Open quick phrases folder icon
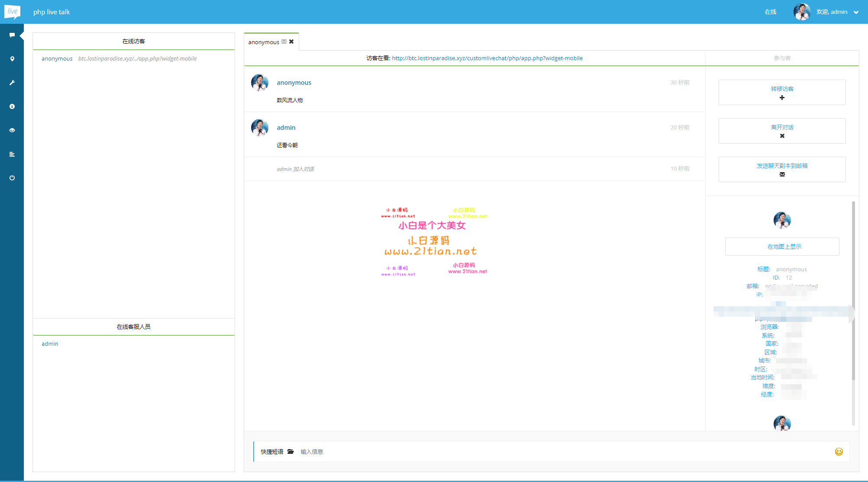The height and width of the screenshot is (482, 868). pyautogui.click(x=290, y=452)
